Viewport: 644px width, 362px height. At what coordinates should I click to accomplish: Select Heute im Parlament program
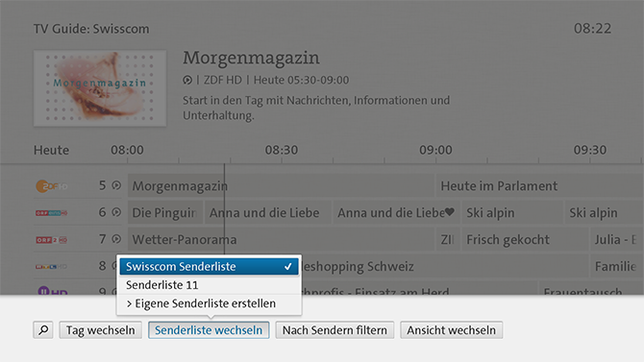(539, 186)
